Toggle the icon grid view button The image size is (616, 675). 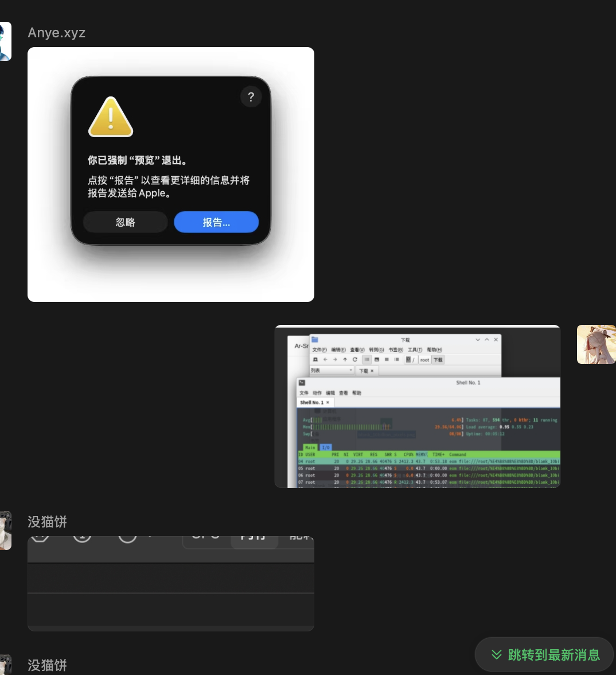[x=367, y=360]
